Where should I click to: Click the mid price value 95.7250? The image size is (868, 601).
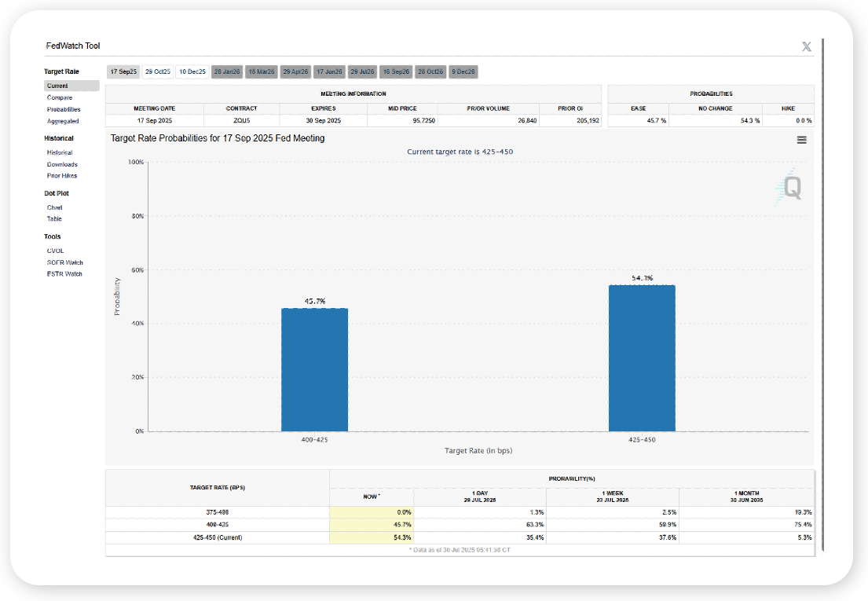coord(423,121)
